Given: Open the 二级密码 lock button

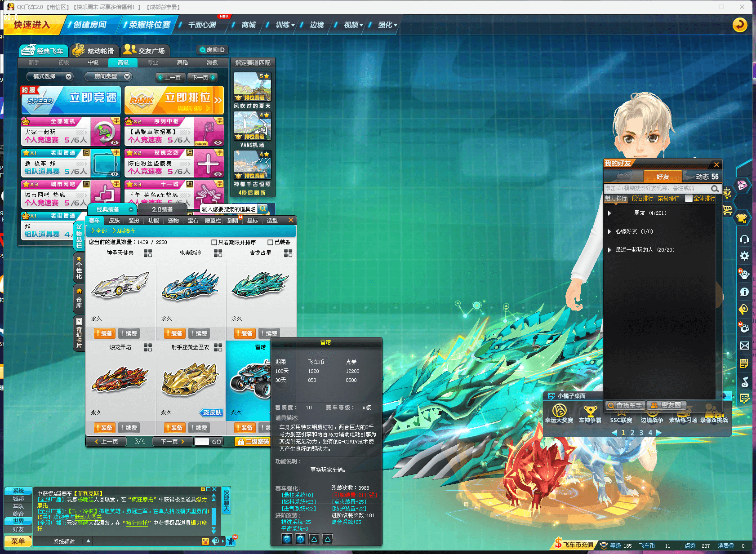Looking at the screenshot, I should [x=252, y=442].
